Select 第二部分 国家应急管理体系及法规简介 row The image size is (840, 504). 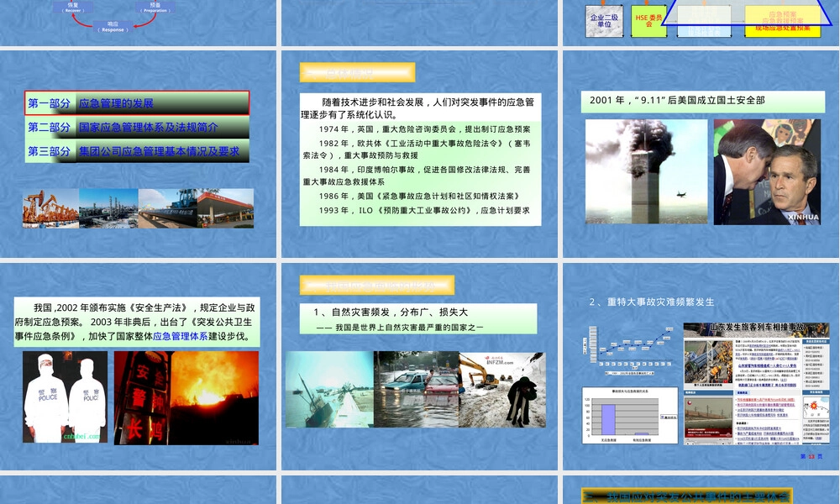137,128
